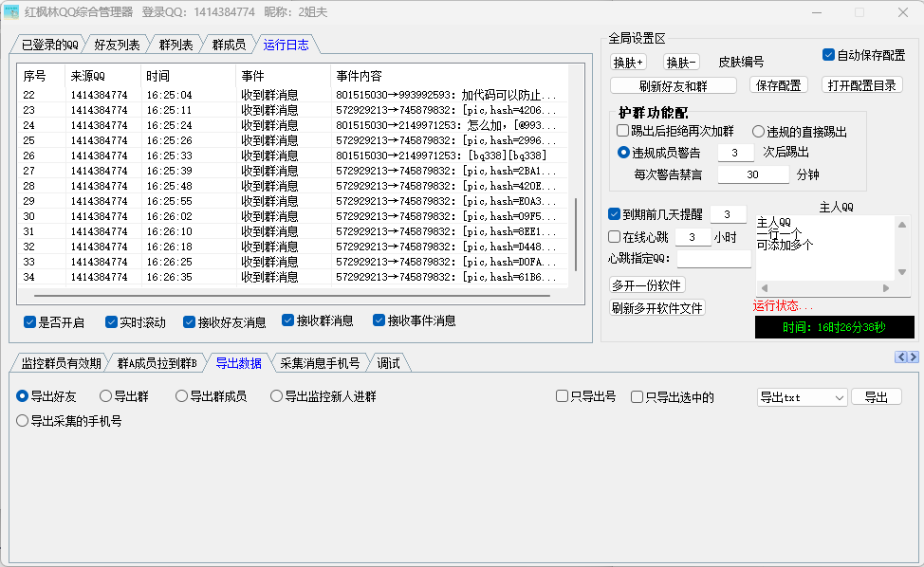Uncheck the 实时滚动 option
The image size is (924, 567).
coord(112,322)
